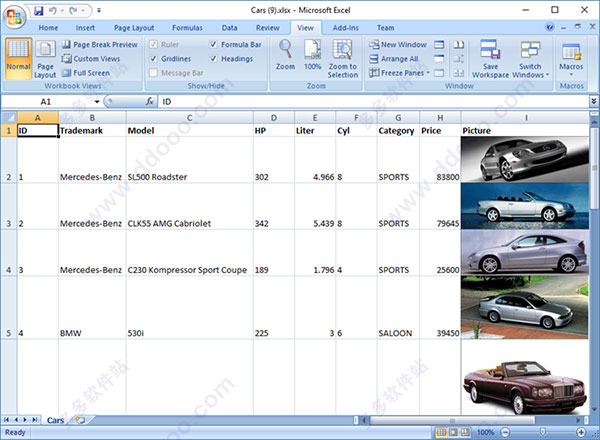Open the Macros dropdown
Image resolution: width=600 pixels, height=440 pixels.
pos(571,58)
